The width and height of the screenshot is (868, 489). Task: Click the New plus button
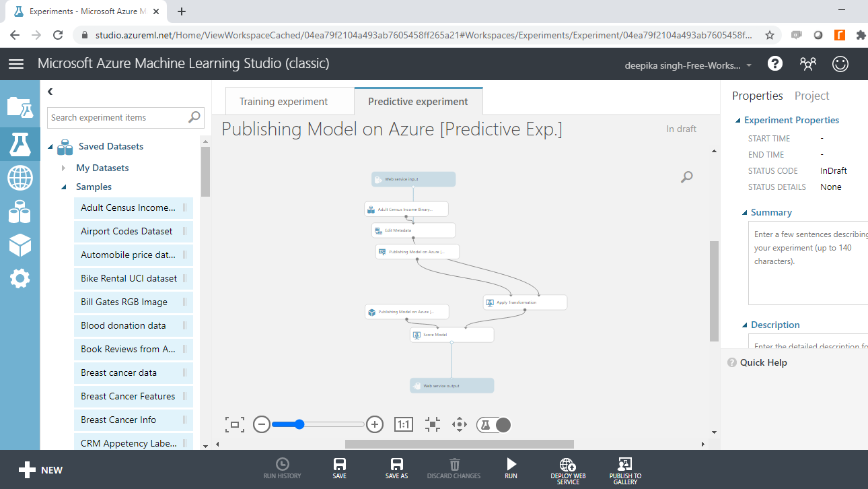click(x=40, y=470)
